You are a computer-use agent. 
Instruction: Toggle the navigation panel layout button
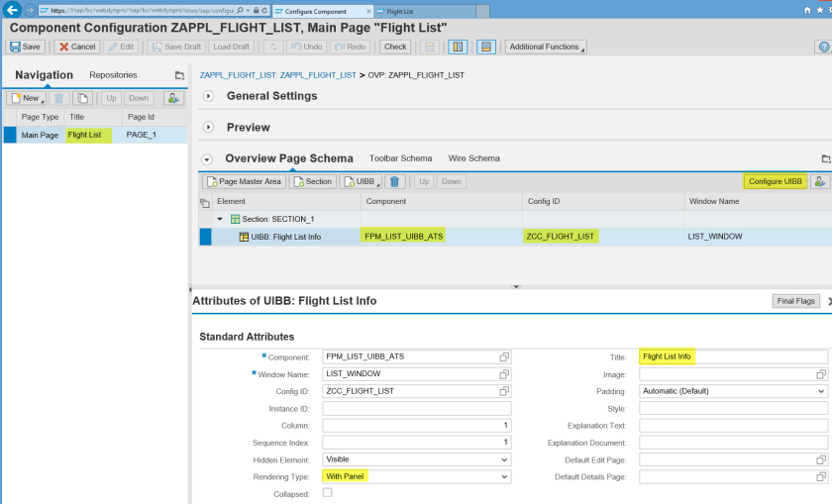(x=458, y=47)
